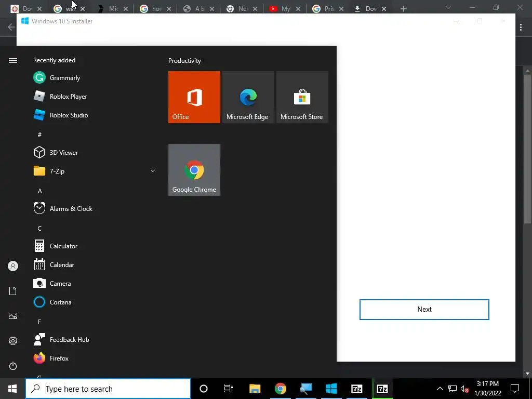Open the Microsoft Edge tile
Screen dimensions: 532x399
coord(248,97)
